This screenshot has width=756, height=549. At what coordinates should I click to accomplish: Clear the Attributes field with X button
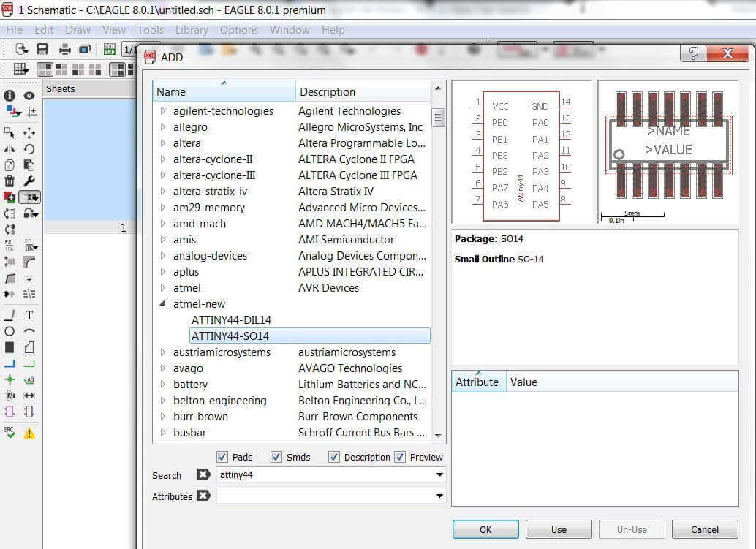(203, 496)
